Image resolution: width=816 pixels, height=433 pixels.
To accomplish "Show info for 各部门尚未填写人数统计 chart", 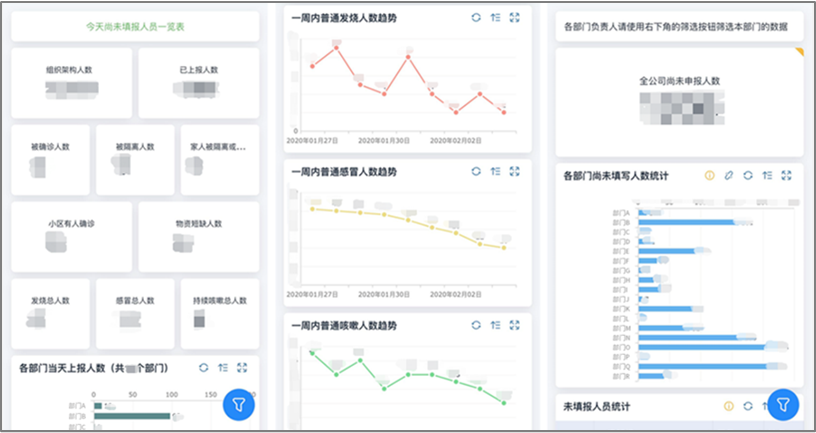I will pos(710,176).
